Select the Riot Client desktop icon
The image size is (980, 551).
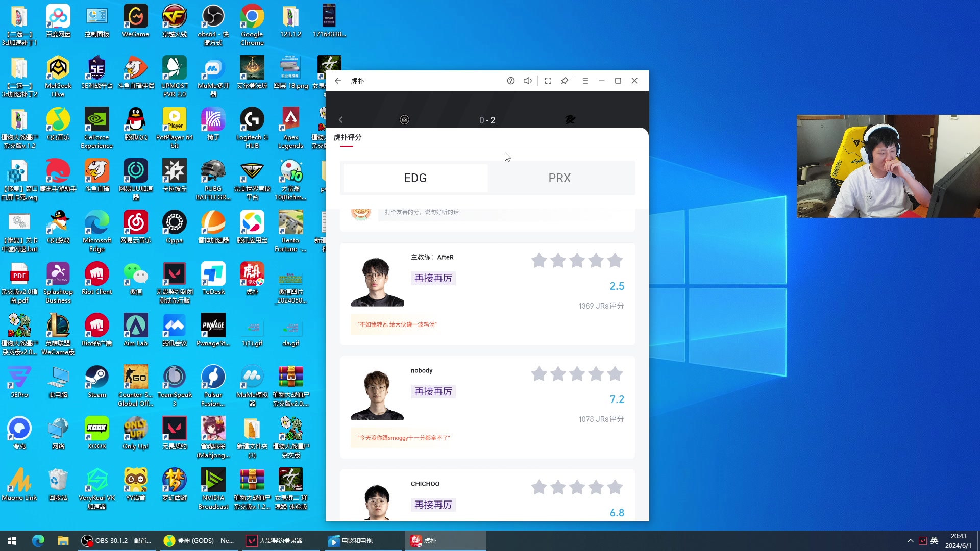[x=97, y=279]
